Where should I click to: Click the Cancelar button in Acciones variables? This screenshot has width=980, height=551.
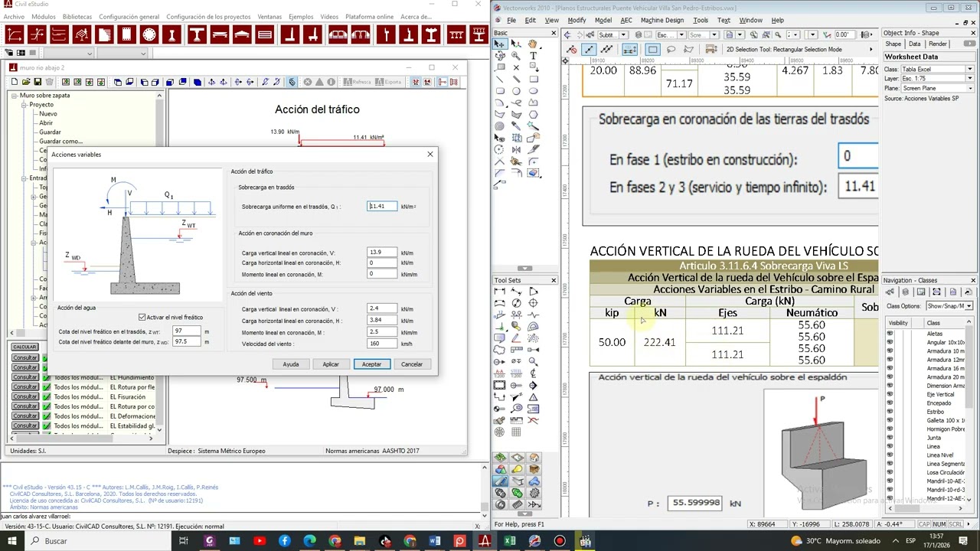pyautogui.click(x=412, y=364)
